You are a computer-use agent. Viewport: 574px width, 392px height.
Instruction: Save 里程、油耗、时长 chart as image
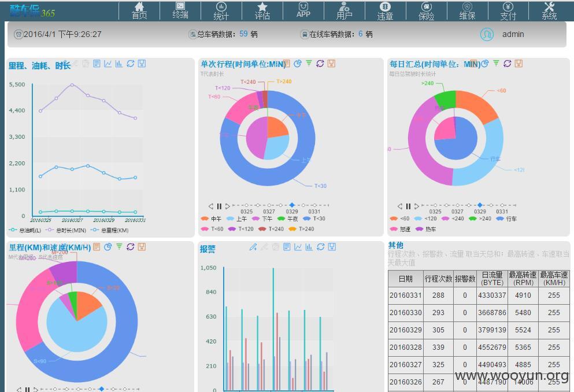click(142, 64)
